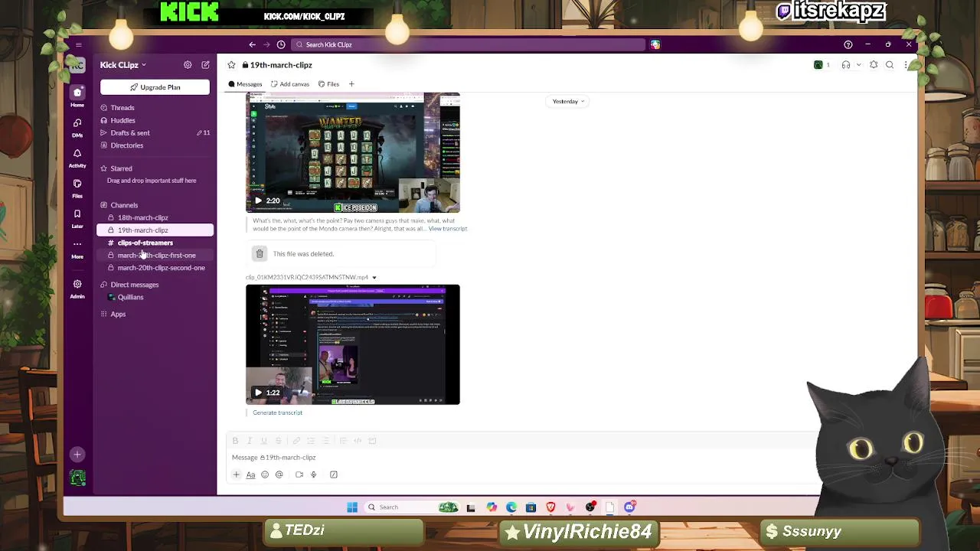View channel members avatar count

pos(822,65)
